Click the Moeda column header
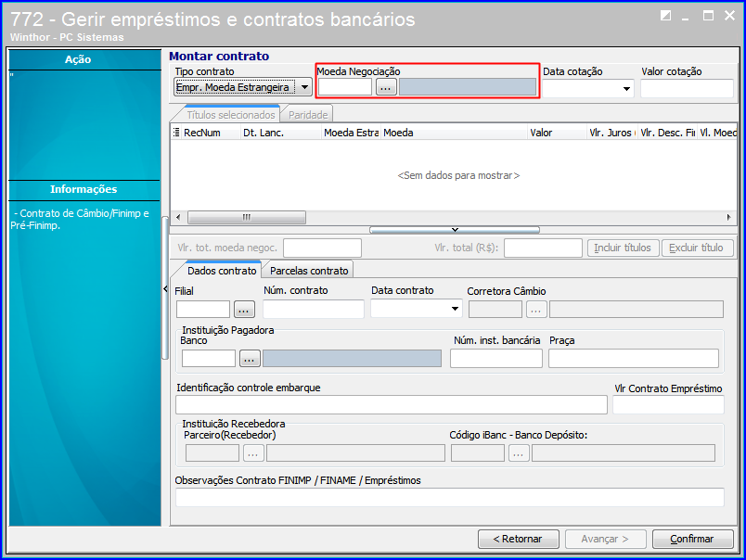This screenshot has width=746, height=560. click(455, 133)
